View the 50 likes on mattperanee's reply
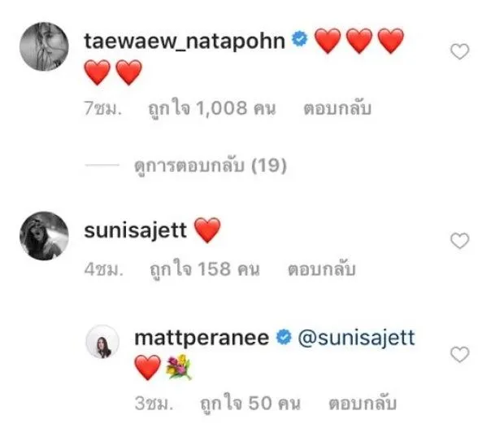Image resolution: width=504 pixels, height=437 pixels. pyautogui.click(x=242, y=403)
